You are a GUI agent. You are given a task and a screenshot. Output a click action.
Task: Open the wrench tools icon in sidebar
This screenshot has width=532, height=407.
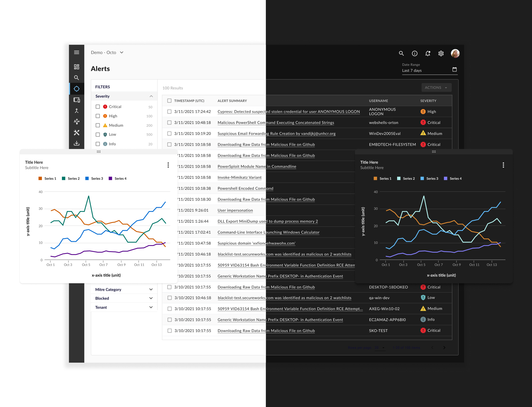click(x=77, y=132)
